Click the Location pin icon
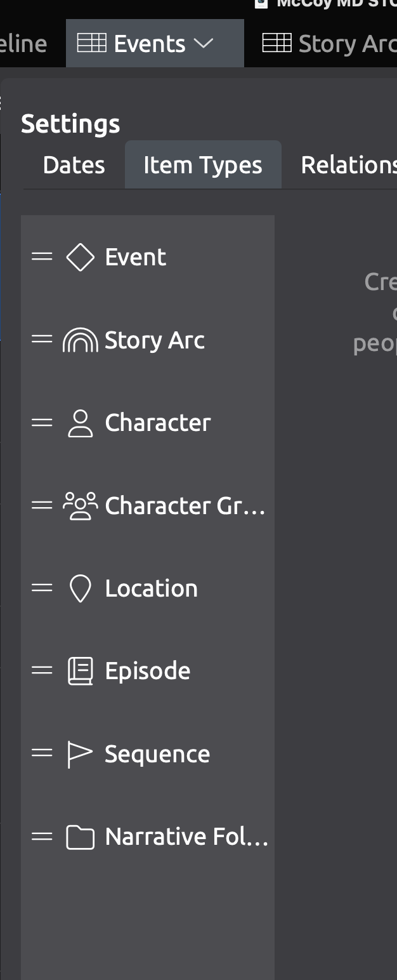Viewport: 397px width, 980px height. point(80,589)
